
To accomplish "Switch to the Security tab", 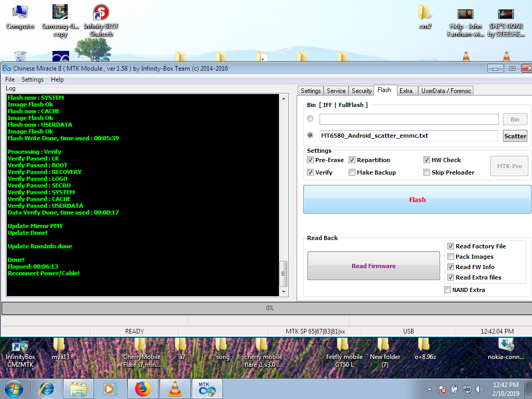I will 362,91.
